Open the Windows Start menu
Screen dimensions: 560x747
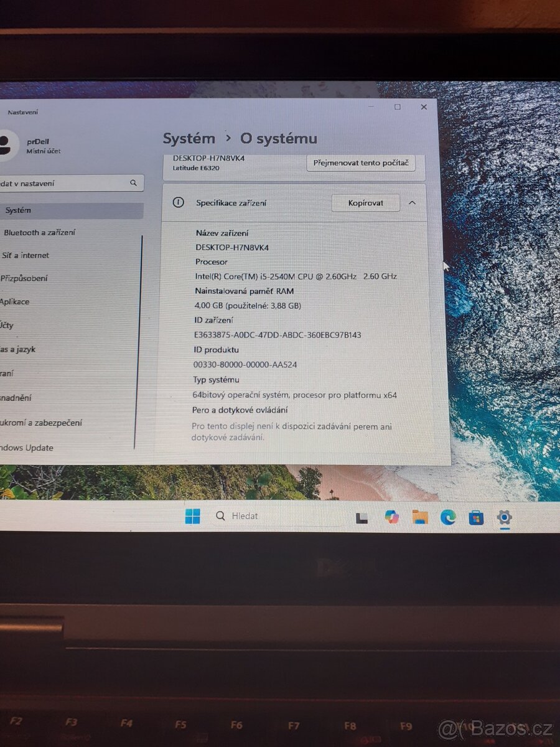[193, 516]
